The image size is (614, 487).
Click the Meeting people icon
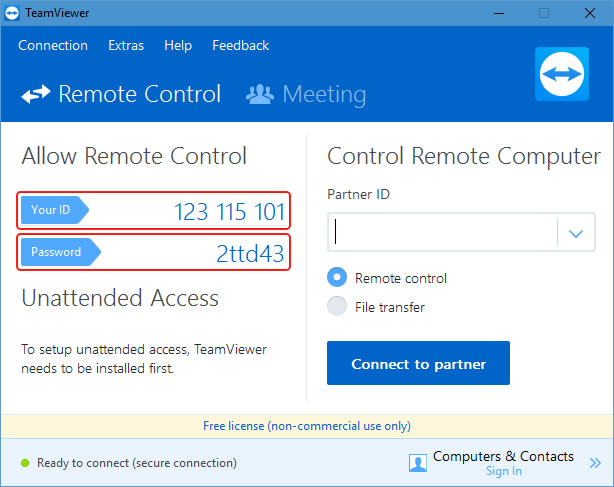(x=260, y=94)
